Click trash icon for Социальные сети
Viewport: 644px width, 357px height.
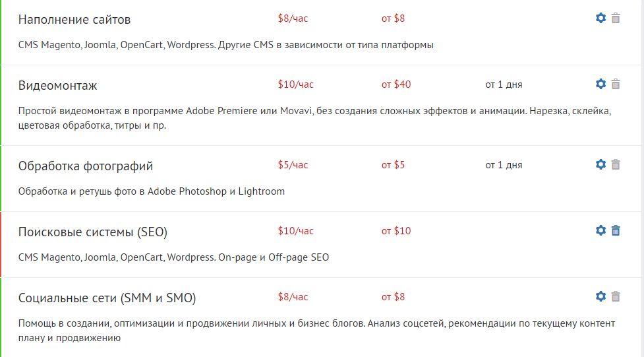(x=616, y=296)
